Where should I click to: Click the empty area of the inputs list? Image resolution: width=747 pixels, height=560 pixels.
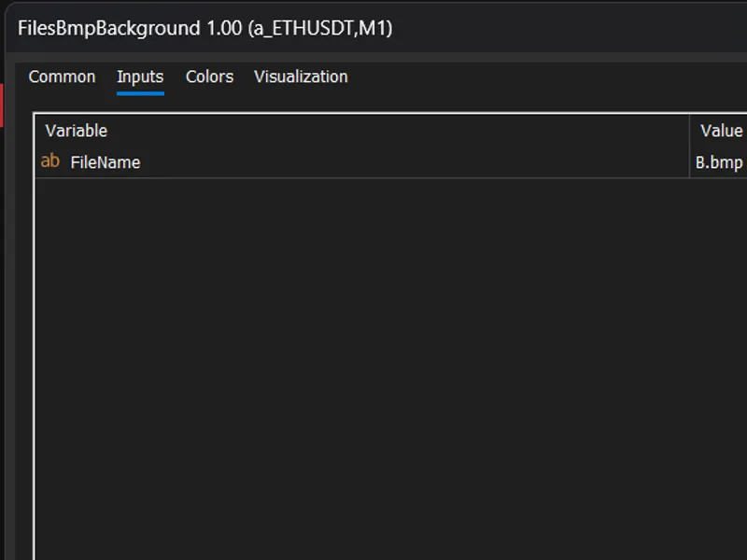coord(390,369)
